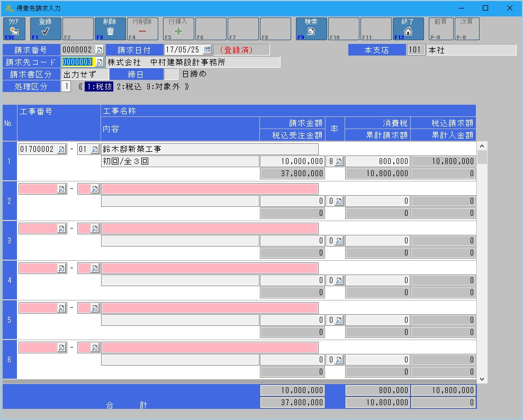
Task: Click lookup icon for 工事番号 01700002
Action: coord(61,149)
